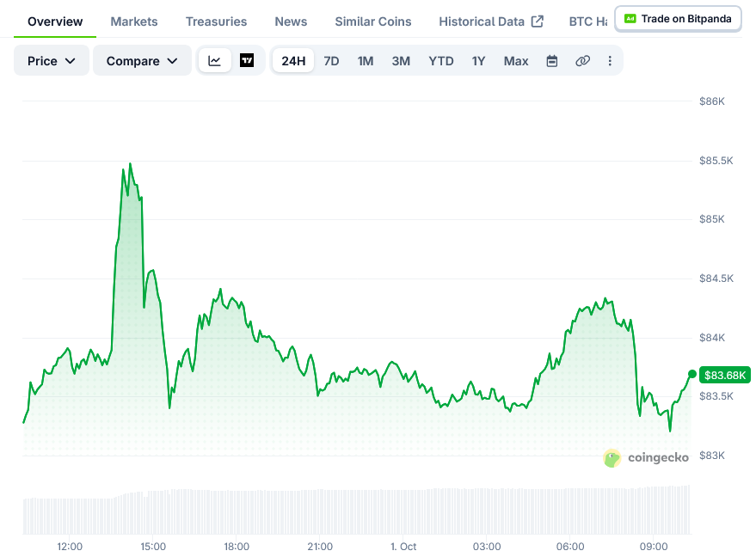Select the Max time range

click(x=516, y=61)
